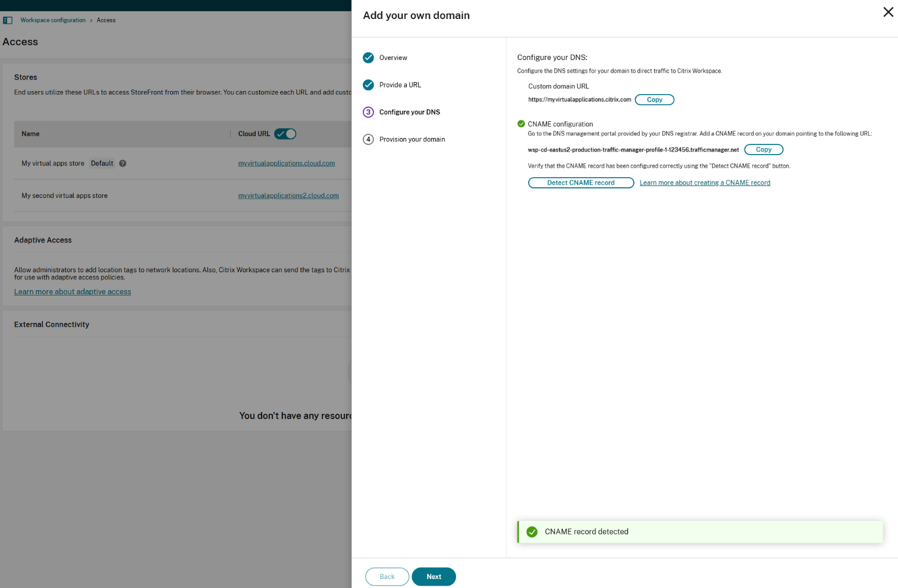Viewport: 898px width, 588px height.
Task: Open Workspace configuration breadcrumb
Action: pos(53,20)
